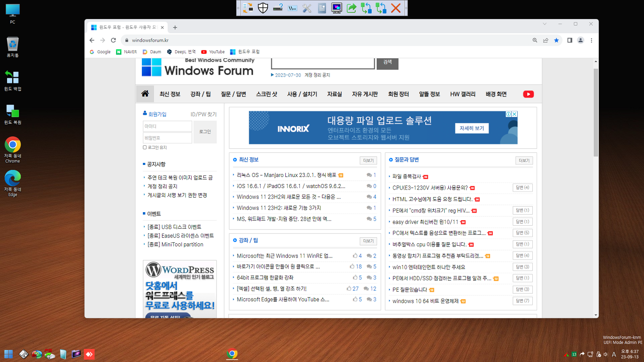Viewport: 644px width, 362px height.
Task: Click the 비밀번호 input field
Action: pyautogui.click(x=168, y=138)
